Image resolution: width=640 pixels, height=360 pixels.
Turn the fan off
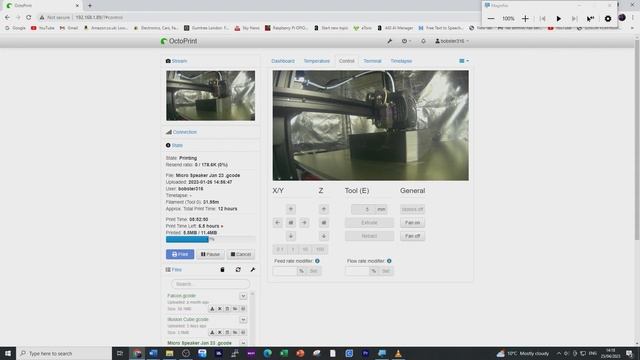(412, 236)
